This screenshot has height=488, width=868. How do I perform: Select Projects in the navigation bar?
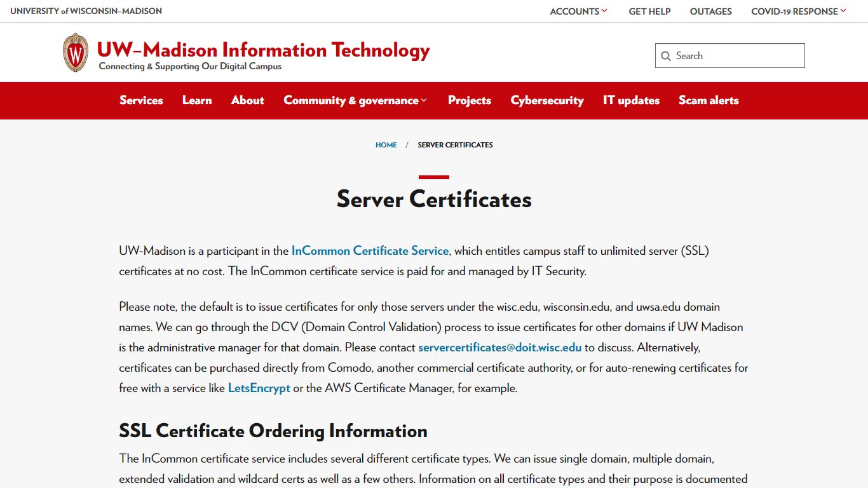click(470, 100)
